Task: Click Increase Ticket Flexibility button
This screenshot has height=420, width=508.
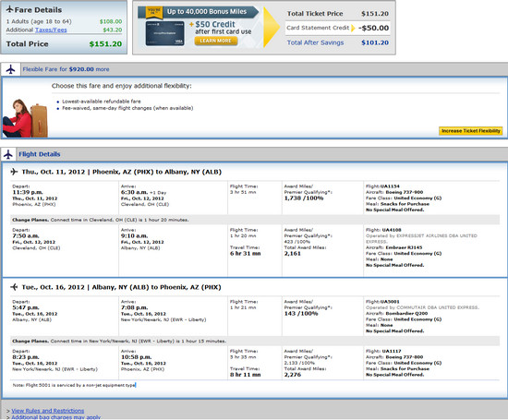Action: [471, 131]
